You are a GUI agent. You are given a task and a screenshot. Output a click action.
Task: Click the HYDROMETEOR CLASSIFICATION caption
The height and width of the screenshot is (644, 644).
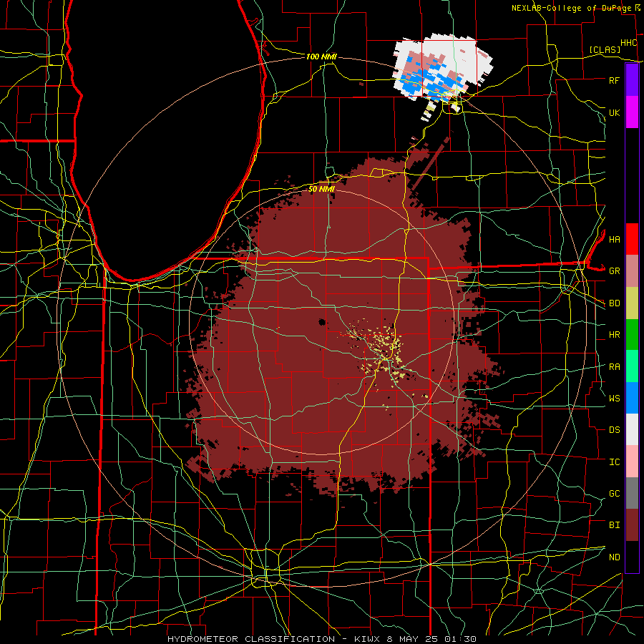click(x=251, y=639)
